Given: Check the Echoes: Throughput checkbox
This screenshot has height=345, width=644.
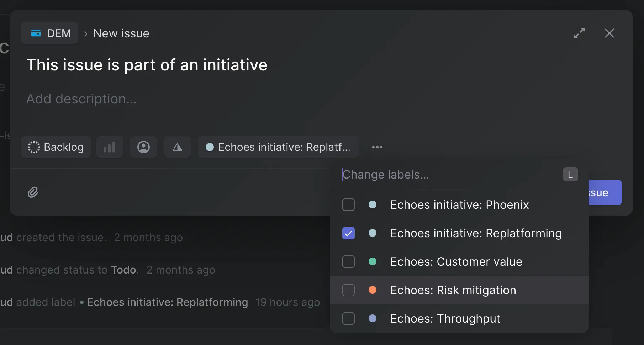Looking at the screenshot, I should click(x=348, y=318).
